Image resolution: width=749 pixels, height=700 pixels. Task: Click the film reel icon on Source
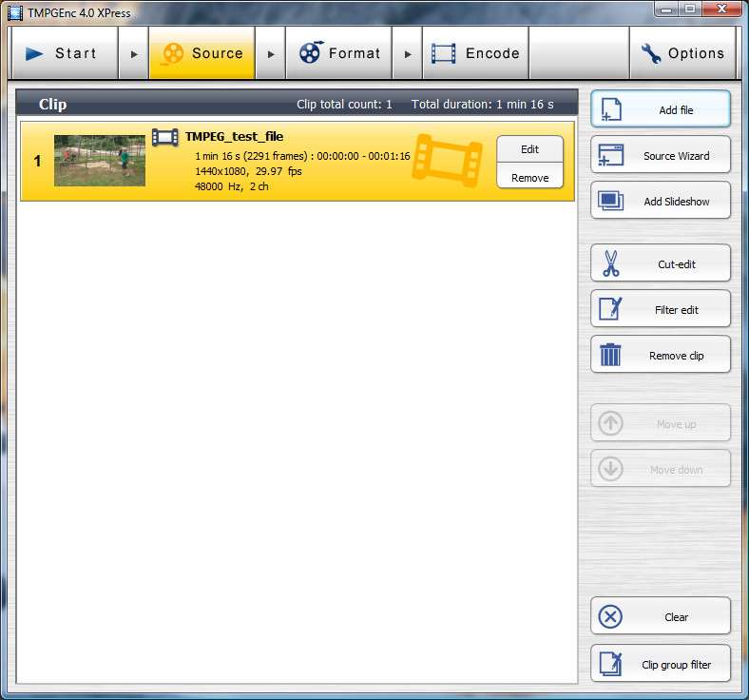coord(172,53)
